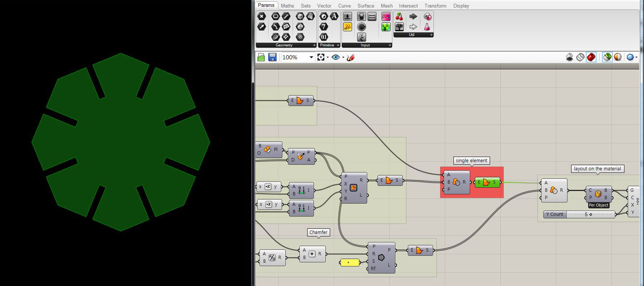Select the yellow panel near the Polygon component
This screenshot has height=286, width=644.
coord(349,263)
